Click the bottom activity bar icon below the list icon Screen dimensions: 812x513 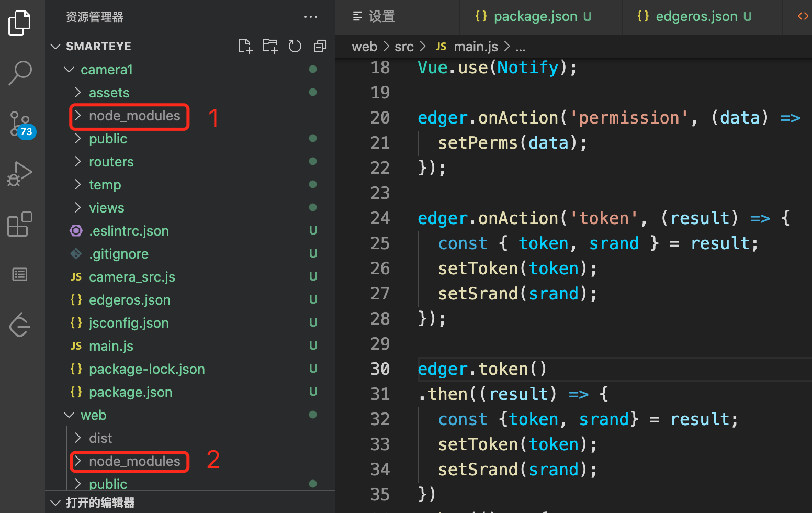tap(20, 325)
